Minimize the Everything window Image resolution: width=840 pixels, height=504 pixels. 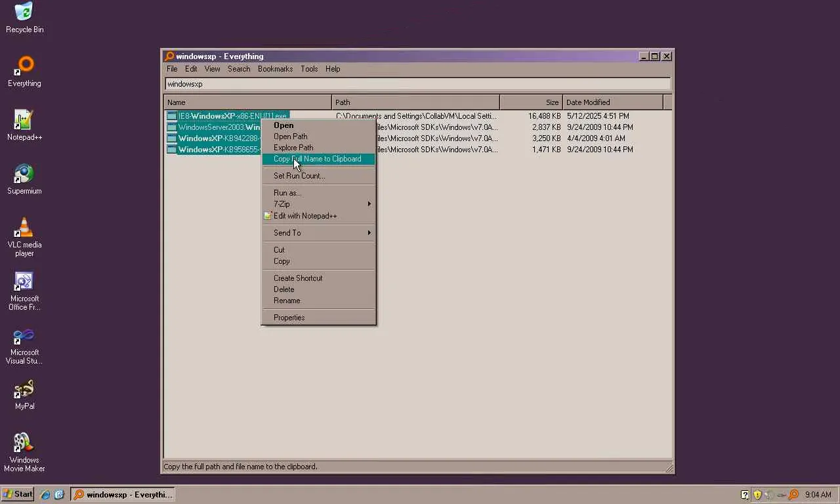point(644,56)
